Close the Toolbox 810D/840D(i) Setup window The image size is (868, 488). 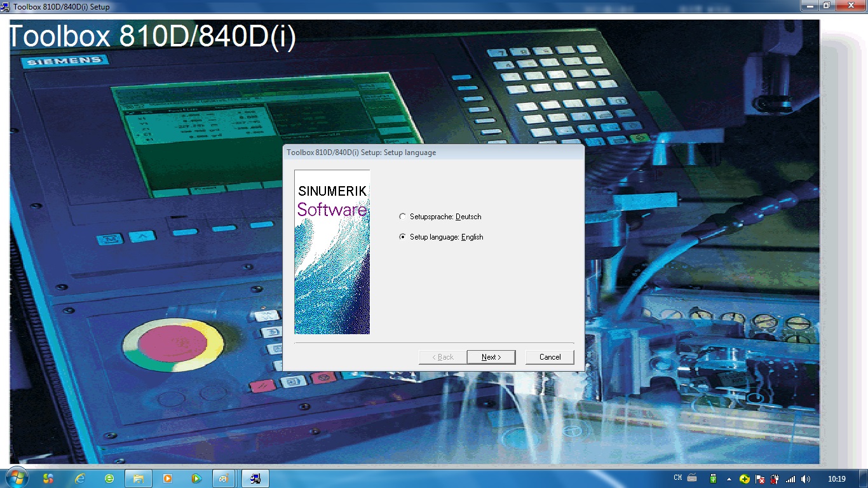[850, 6]
